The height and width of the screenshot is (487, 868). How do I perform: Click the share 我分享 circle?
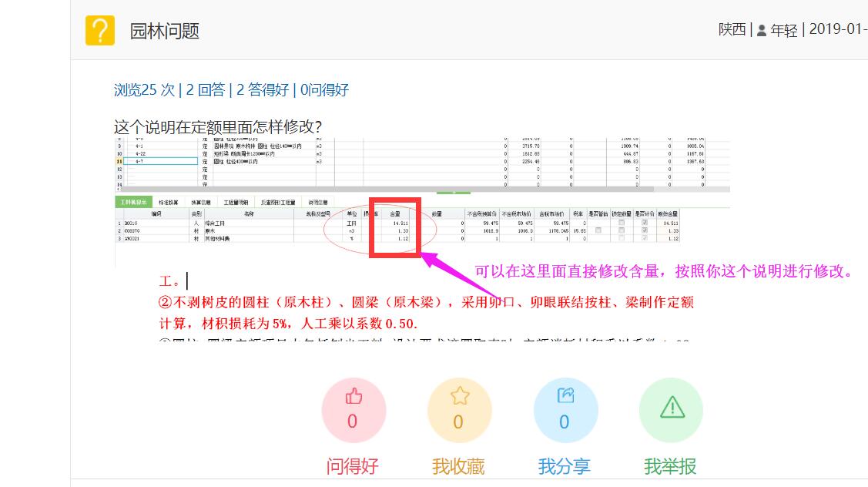(x=566, y=411)
